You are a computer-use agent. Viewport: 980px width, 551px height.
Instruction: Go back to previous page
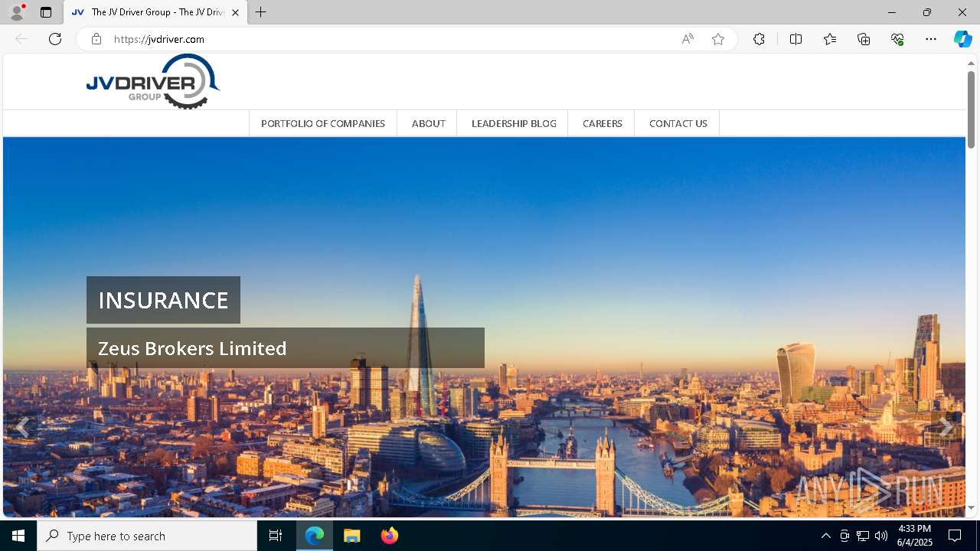pos(21,39)
